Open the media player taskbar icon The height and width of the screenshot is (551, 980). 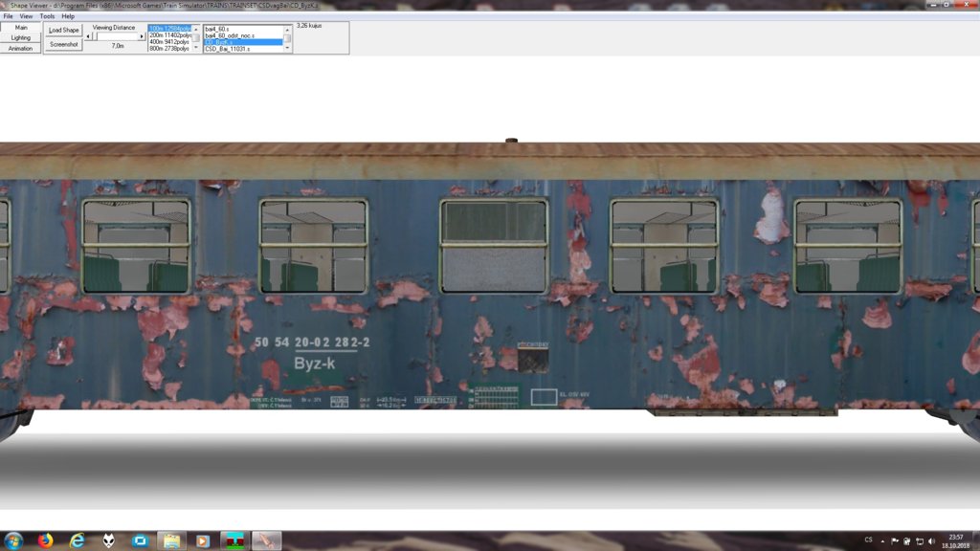click(x=202, y=540)
